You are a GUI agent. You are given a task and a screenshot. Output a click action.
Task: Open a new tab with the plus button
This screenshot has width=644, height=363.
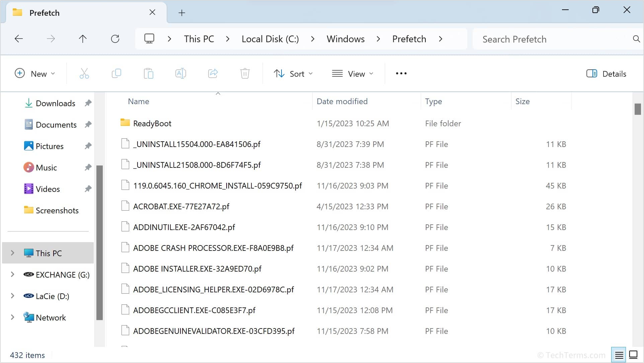(x=182, y=13)
